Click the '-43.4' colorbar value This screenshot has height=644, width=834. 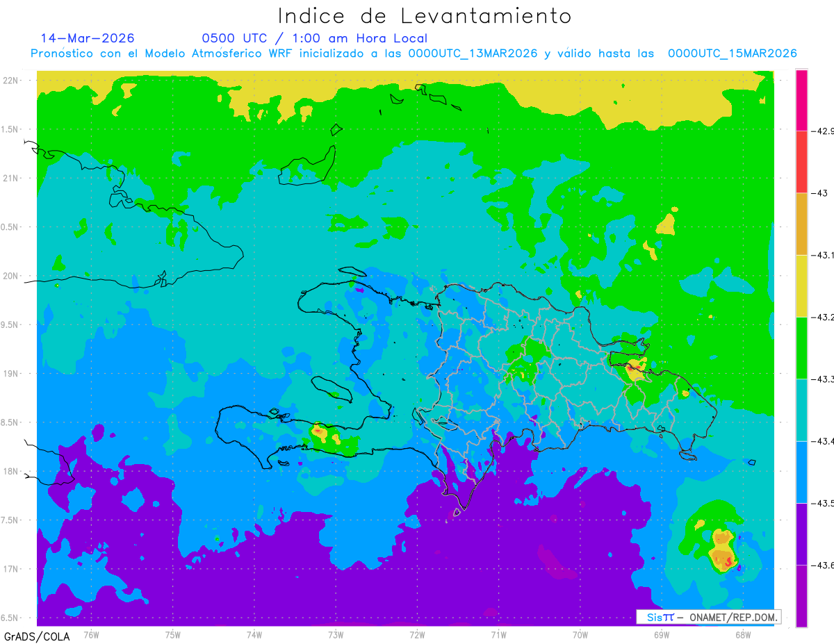click(x=823, y=441)
